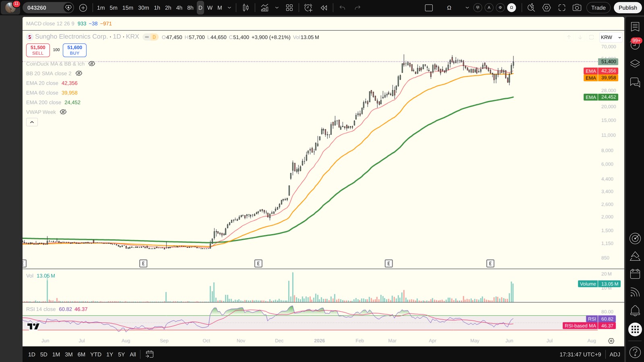The width and height of the screenshot is (644, 362).
Task: Toggle CoinDuck MA & BB indicator visibility
Action: click(x=92, y=64)
